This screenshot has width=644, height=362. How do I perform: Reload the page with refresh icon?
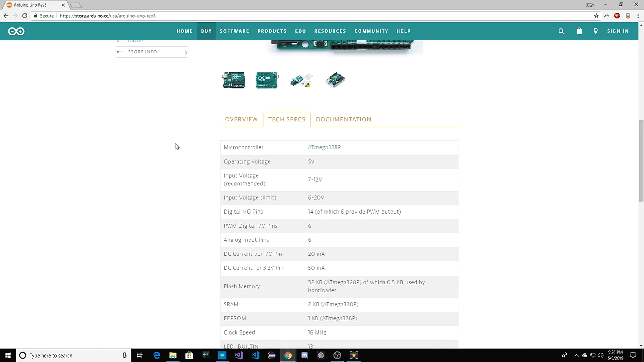[x=25, y=16]
